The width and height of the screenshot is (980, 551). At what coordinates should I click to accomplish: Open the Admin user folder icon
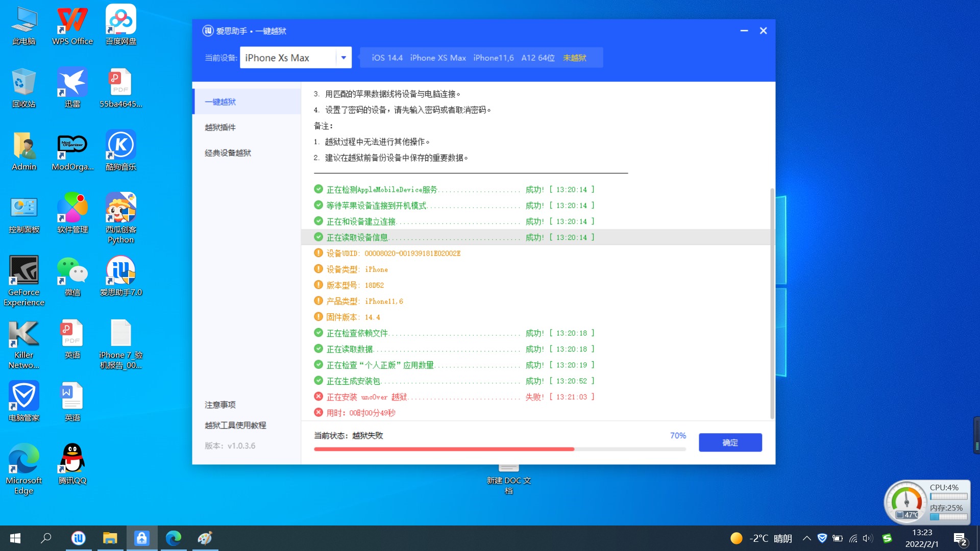(24, 151)
